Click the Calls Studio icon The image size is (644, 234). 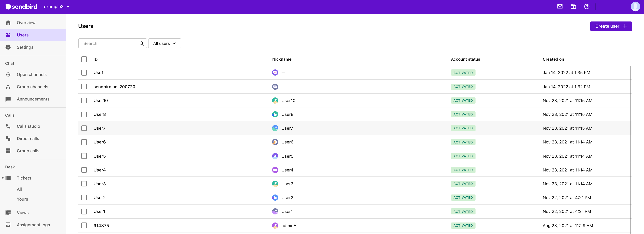point(8,126)
